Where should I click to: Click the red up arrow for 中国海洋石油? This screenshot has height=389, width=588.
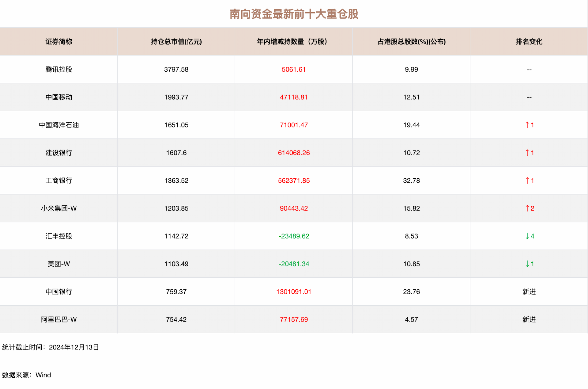coord(528,125)
